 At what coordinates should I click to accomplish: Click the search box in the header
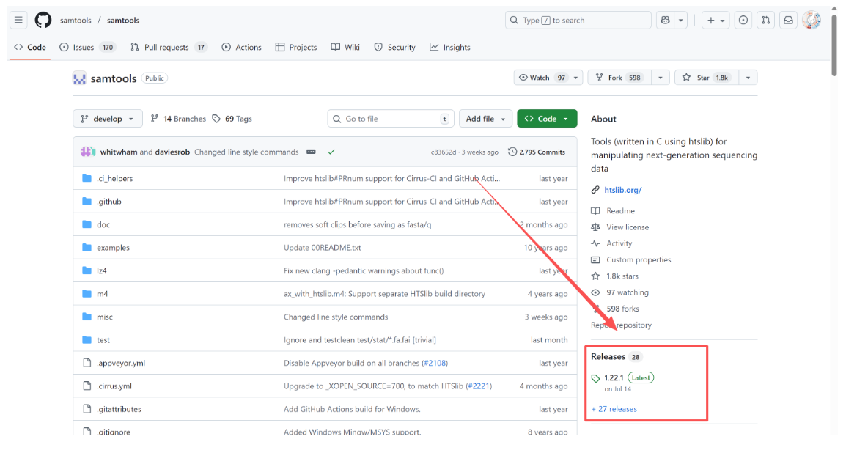pyautogui.click(x=578, y=20)
